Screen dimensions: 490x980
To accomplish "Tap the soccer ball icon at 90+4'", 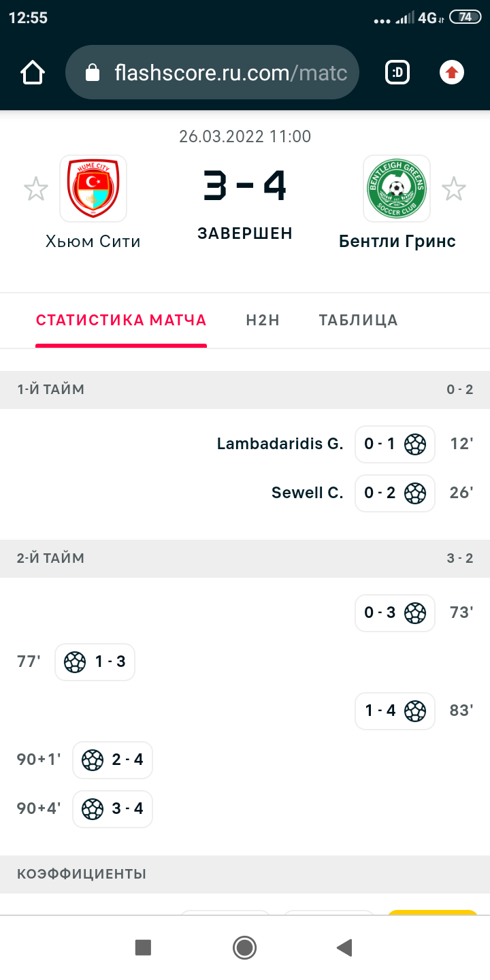I will 93,809.
